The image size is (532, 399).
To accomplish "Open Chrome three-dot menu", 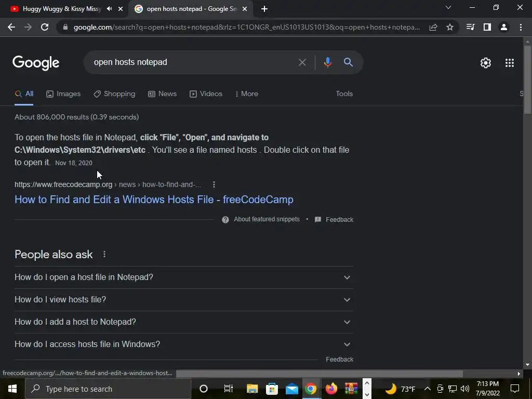I will (521, 27).
